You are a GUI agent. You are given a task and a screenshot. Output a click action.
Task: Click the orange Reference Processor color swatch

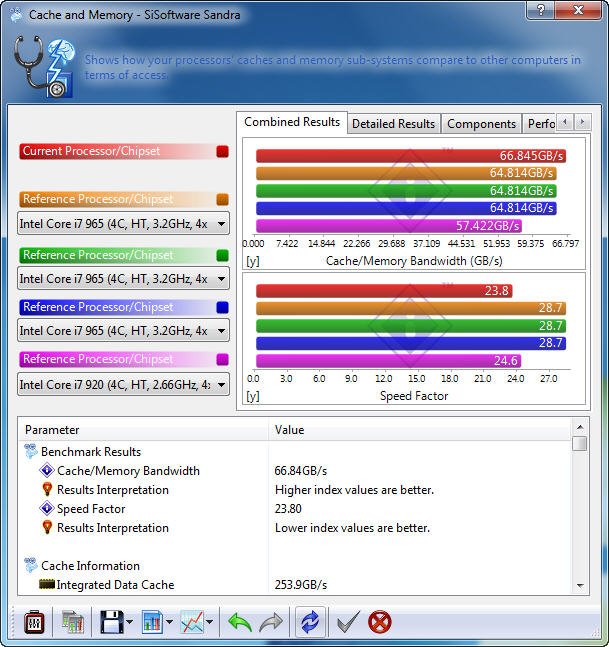pyautogui.click(x=222, y=199)
